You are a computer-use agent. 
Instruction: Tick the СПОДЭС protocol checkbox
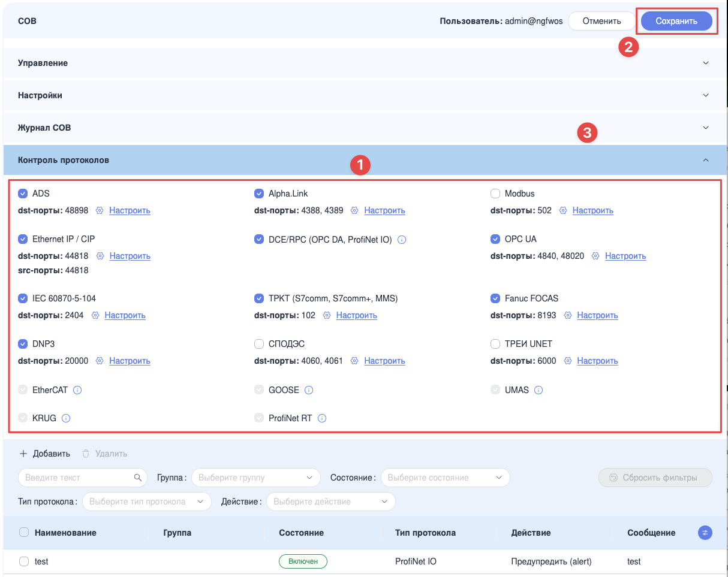click(259, 344)
